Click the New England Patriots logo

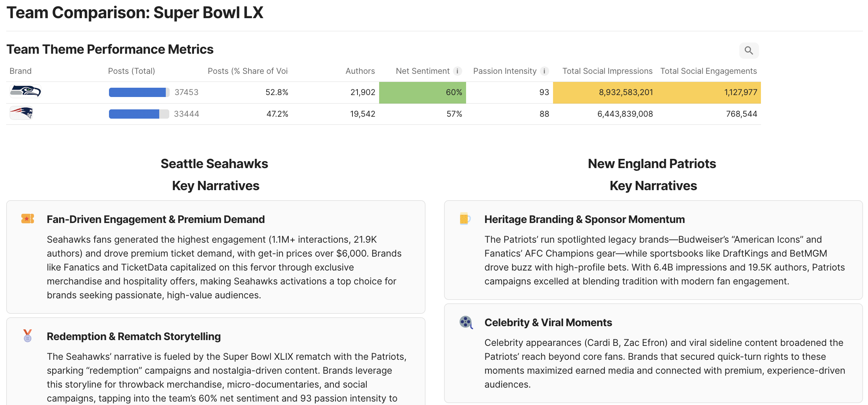tap(22, 113)
